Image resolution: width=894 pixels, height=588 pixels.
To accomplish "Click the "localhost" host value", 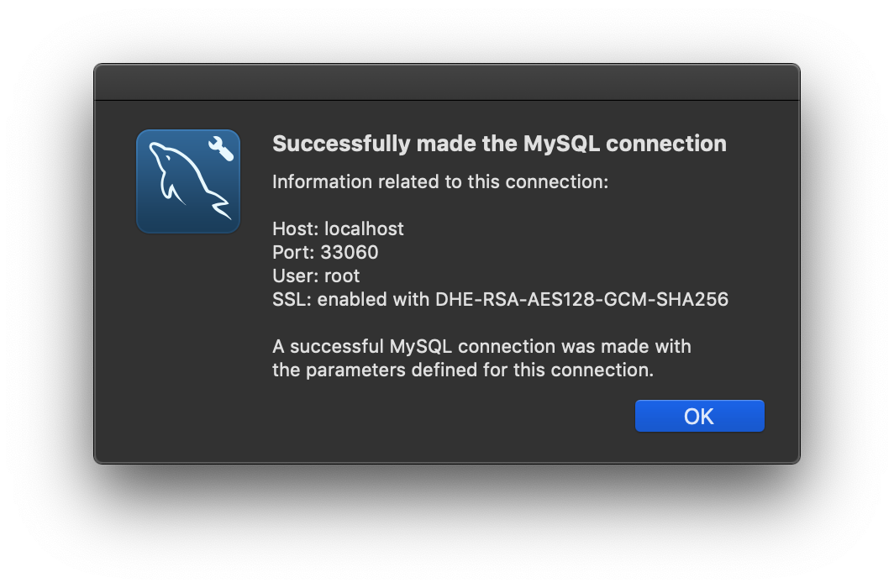I will click(x=364, y=228).
